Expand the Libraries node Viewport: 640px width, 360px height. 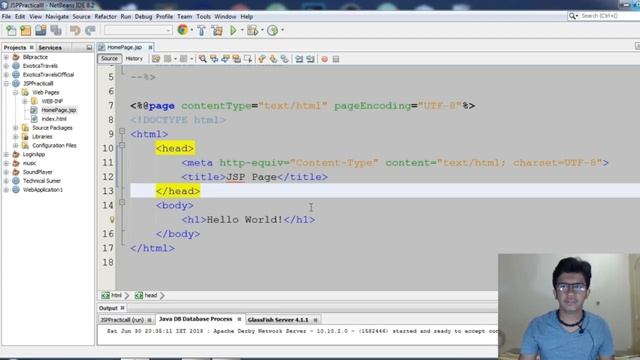coord(16,137)
